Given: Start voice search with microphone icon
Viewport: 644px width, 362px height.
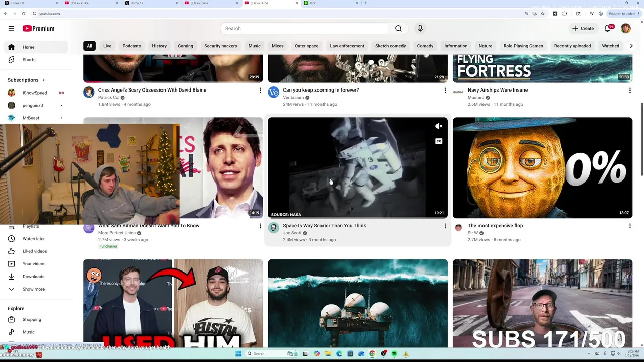Looking at the screenshot, I should [x=420, y=29].
